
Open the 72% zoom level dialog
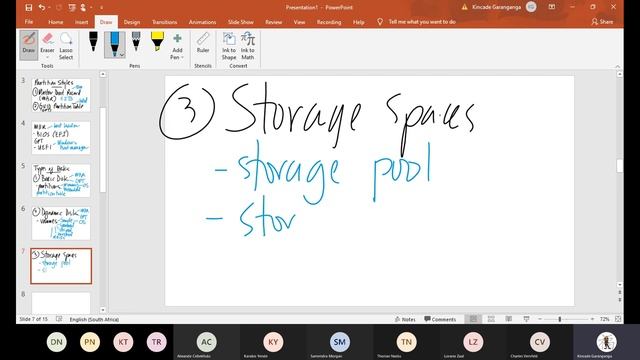coord(604,319)
